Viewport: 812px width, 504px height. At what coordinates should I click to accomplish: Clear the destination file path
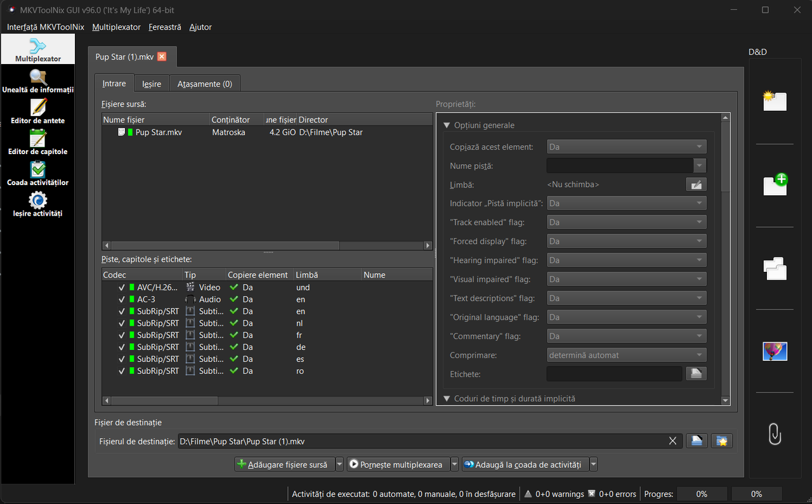point(672,441)
